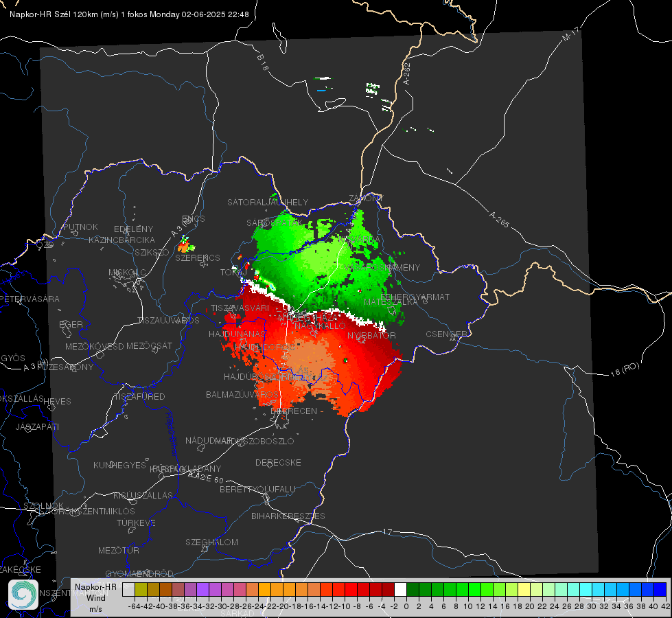This screenshot has width=672, height=618.
Task: Click the MISKOLC city label
Action: (127, 273)
